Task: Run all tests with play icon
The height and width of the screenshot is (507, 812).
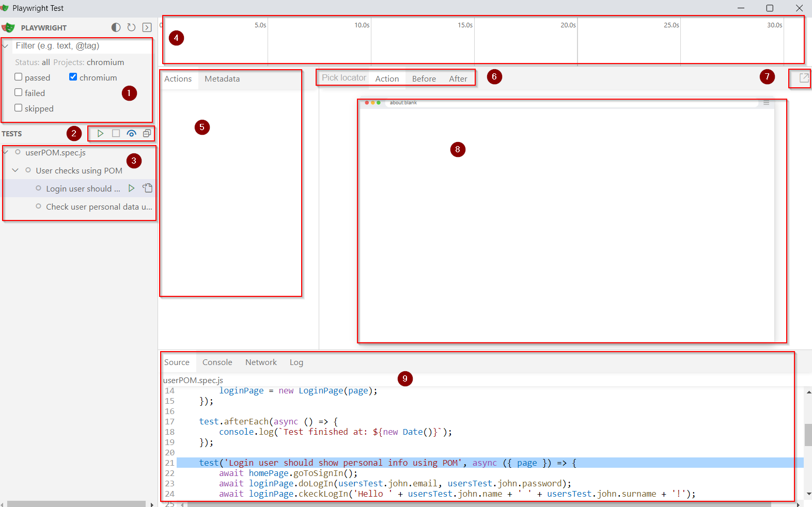Action: [x=101, y=133]
